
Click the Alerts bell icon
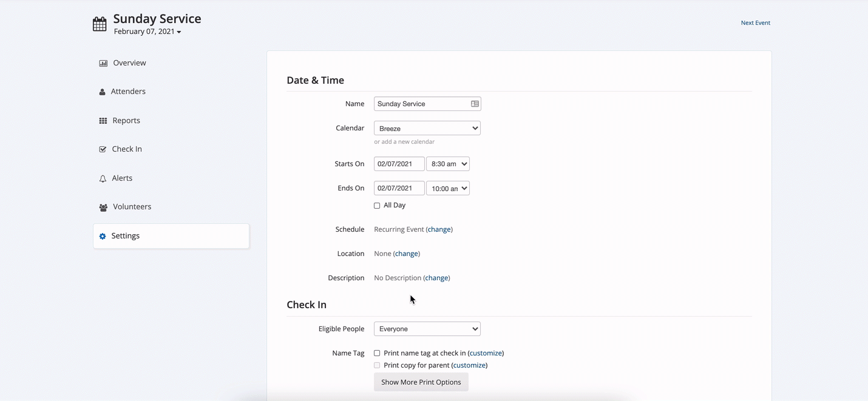[103, 178]
